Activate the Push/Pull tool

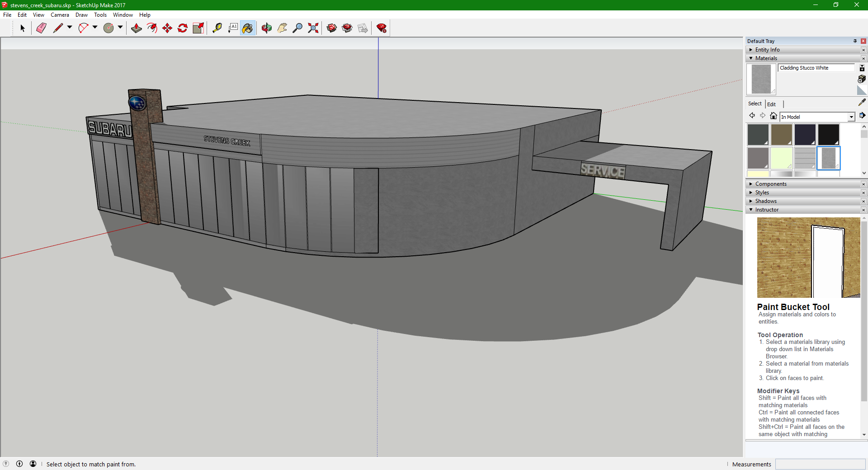point(137,28)
